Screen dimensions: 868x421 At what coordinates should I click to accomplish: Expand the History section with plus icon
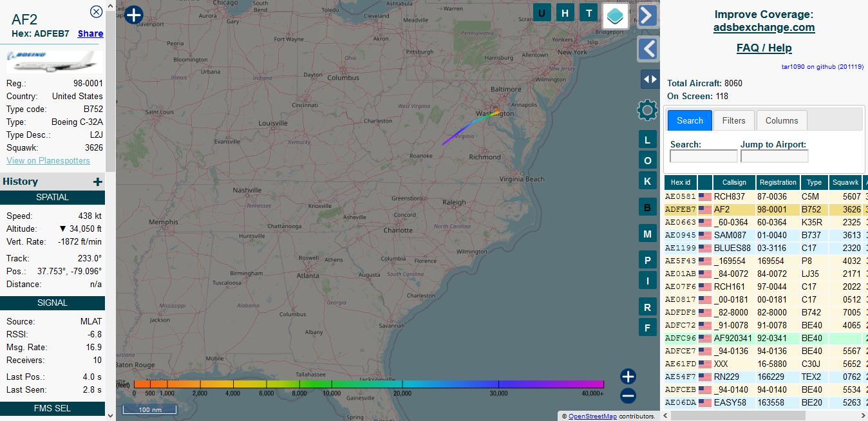98,182
